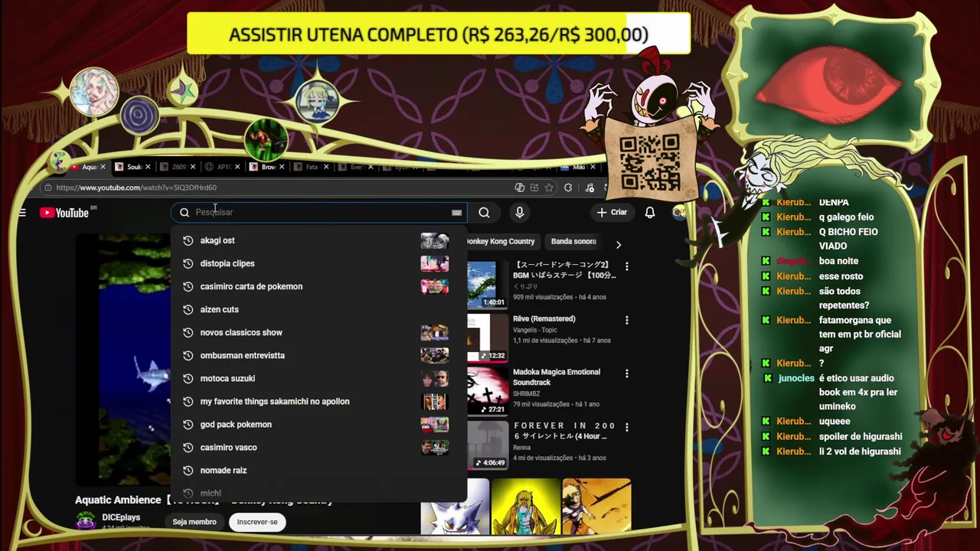The height and width of the screenshot is (551, 980).
Task: Select the 'akagi ost' search suggestion
Action: coord(318,240)
